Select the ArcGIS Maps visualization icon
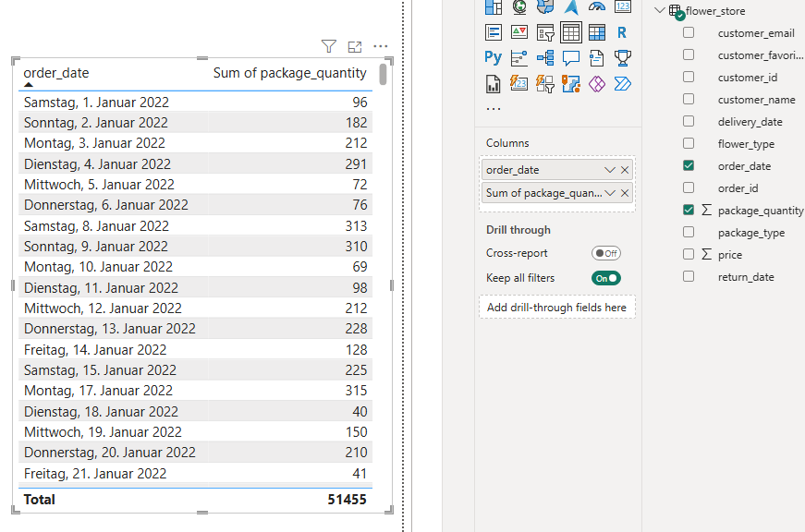This screenshot has width=805, height=532. [571, 84]
